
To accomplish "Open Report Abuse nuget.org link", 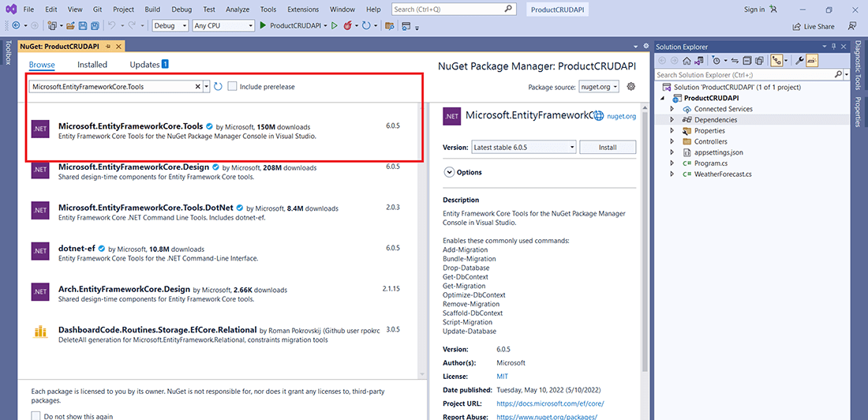I will point(547,417).
